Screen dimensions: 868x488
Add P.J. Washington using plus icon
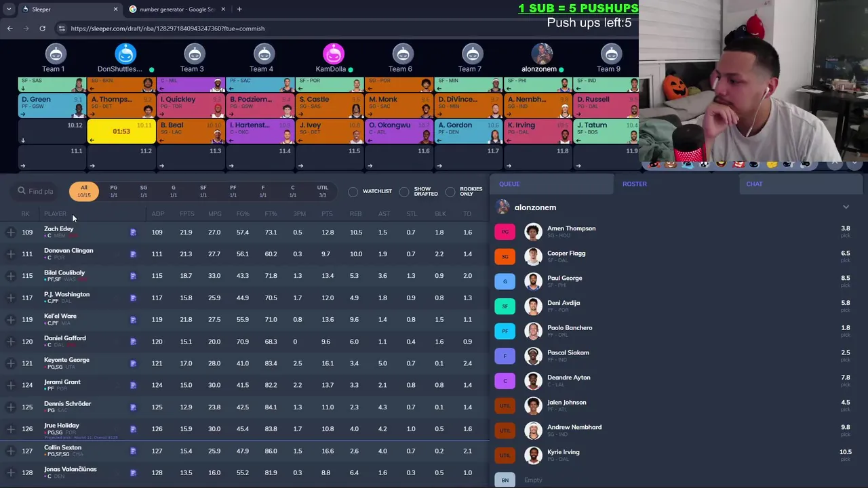[x=11, y=298]
